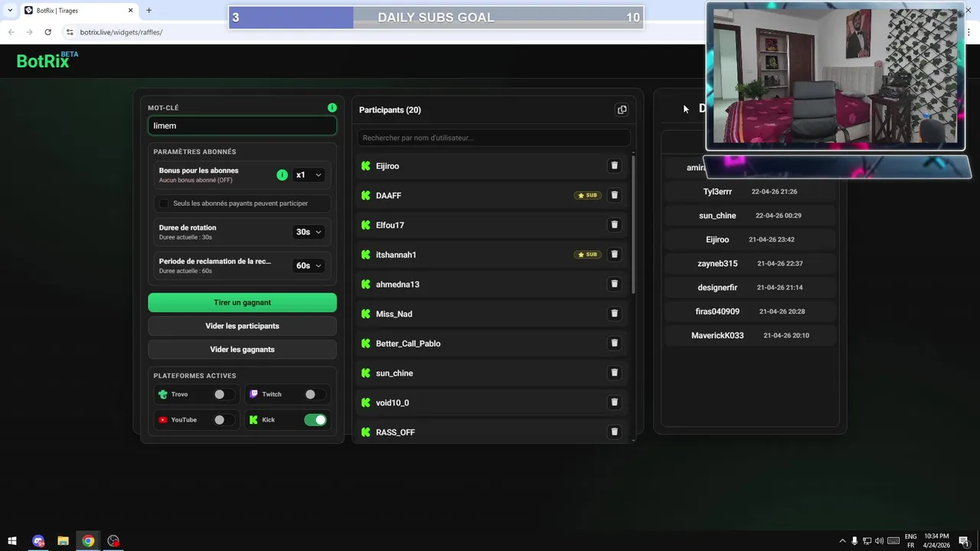Open the notification center in the system tray
This screenshot has width=980, height=551.
point(964,541)
